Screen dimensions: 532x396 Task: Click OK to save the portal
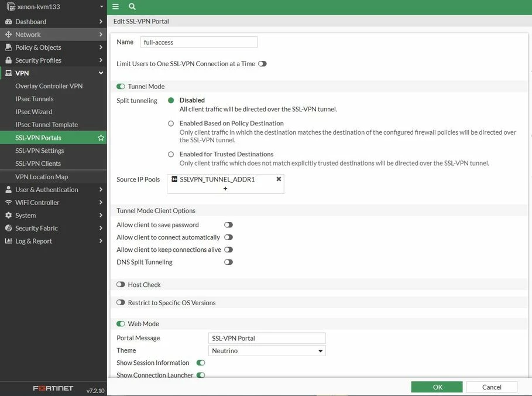437,387
